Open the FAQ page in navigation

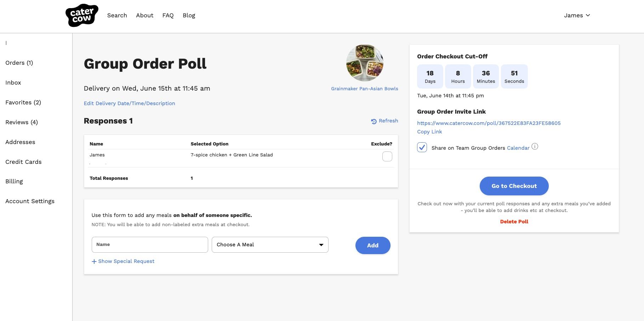[x=168, y=16]
